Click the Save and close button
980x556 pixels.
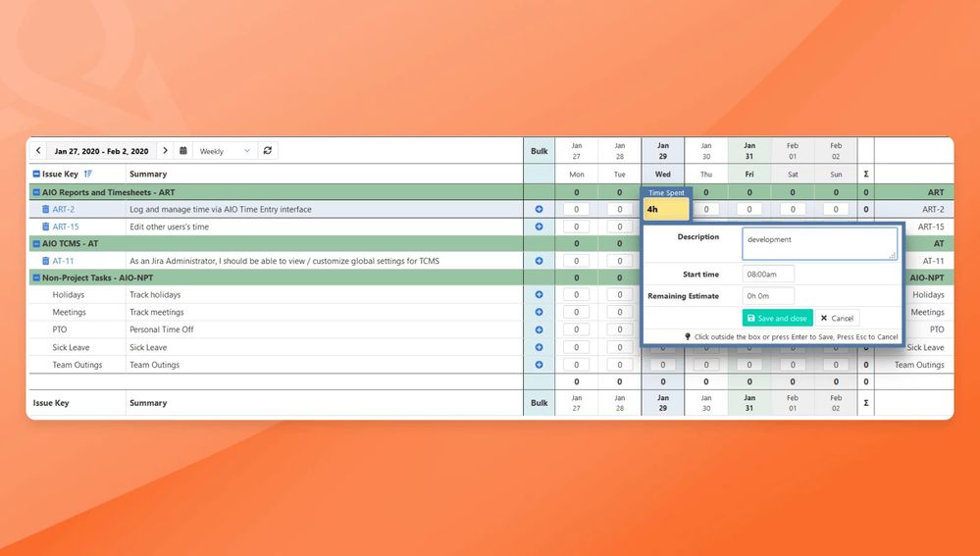[778, 318]
